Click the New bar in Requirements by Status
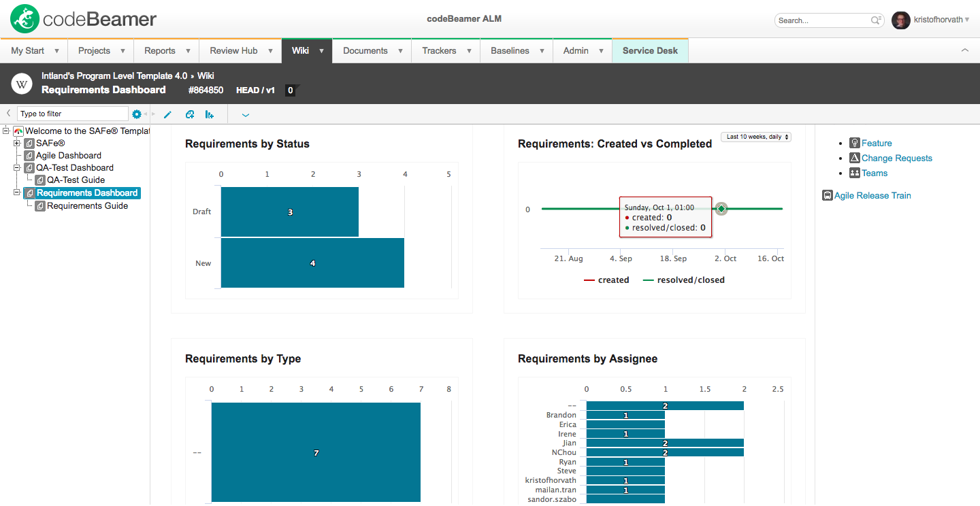The height and width of the screenshot is (506, 980). tap(312, 263)
